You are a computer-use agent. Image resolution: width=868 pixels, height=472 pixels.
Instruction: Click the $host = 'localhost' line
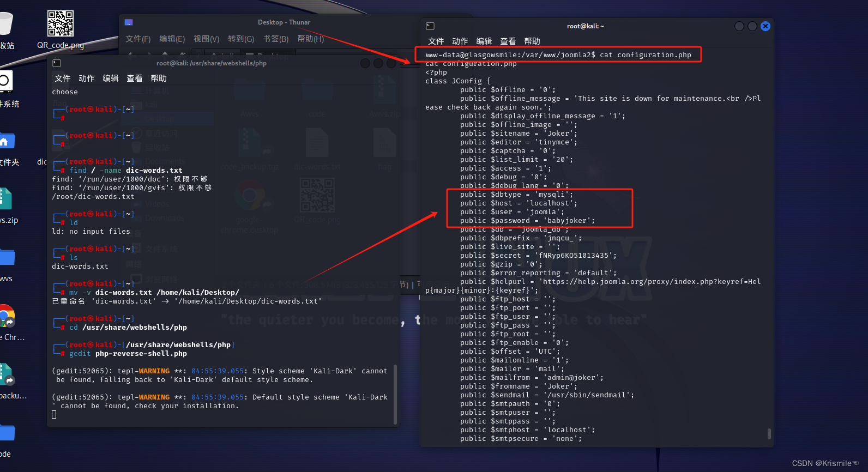tap(519, 203)
